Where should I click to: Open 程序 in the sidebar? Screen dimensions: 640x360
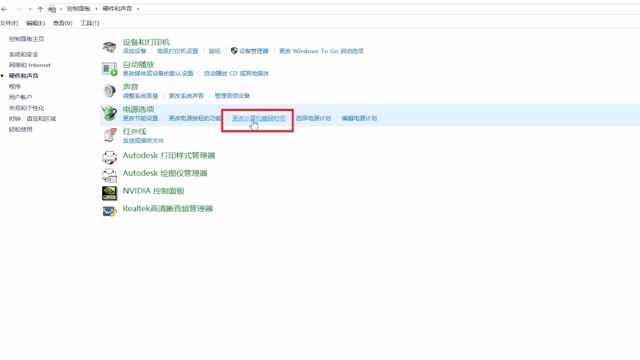coord(15,87)
